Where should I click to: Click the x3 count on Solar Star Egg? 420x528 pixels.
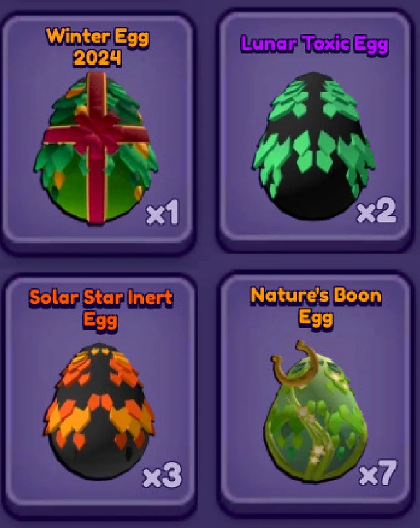click(x=162, y=475)
